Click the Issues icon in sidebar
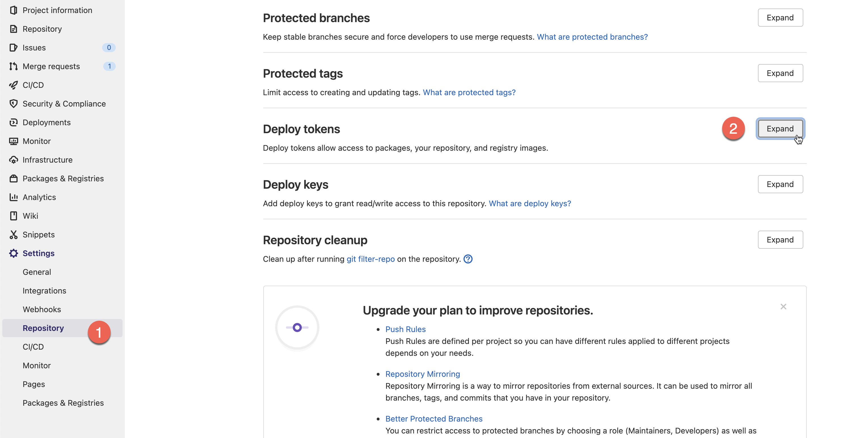Screen dimensions: 868x438 click(14, 48)
